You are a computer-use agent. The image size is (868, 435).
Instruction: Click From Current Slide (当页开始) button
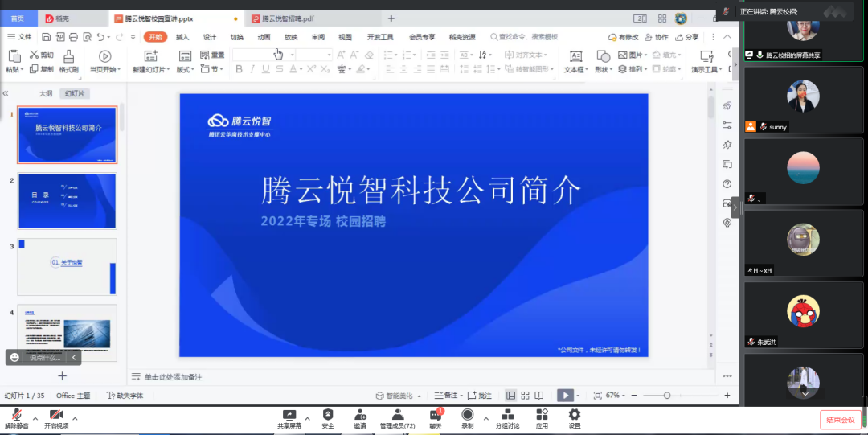104,61
